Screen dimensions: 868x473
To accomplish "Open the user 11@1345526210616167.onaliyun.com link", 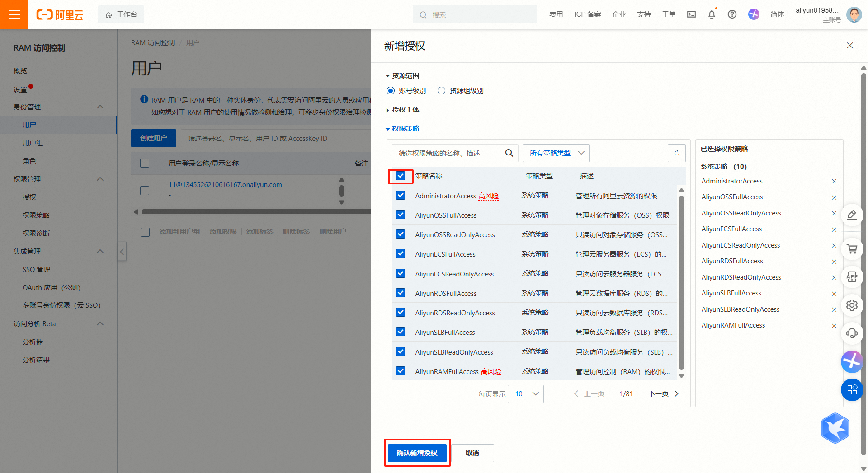I will click(x=225, y=185).
